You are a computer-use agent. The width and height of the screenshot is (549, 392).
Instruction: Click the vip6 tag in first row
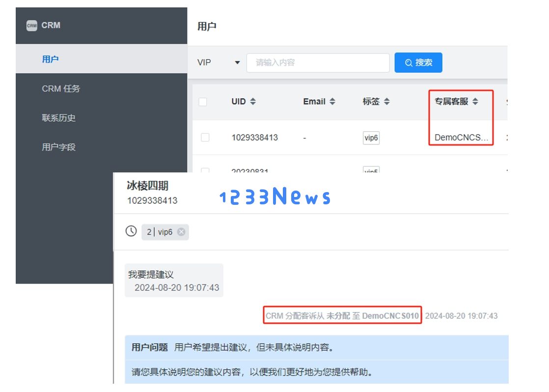point(371,138)
